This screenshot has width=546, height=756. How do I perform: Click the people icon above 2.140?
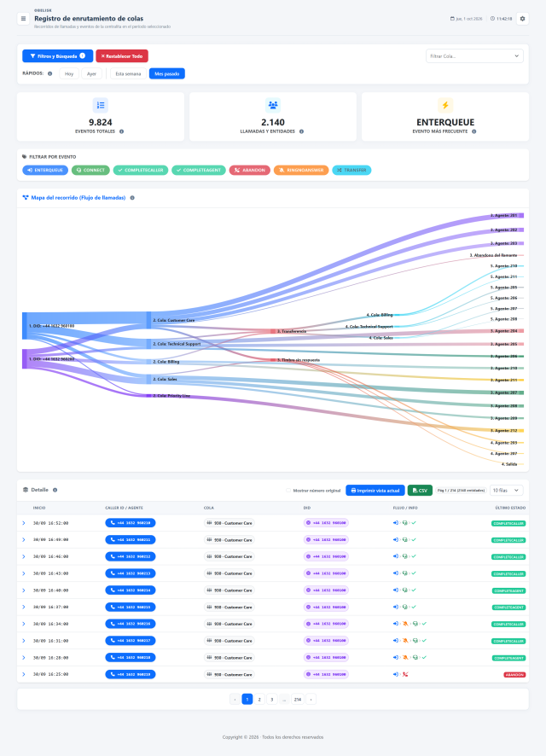pos(273,105)
